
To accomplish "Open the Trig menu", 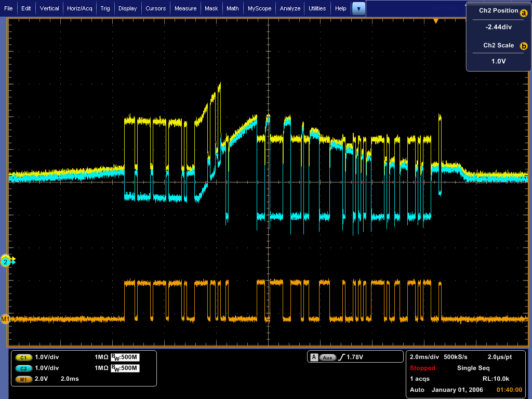I will (x=105, y=8).
